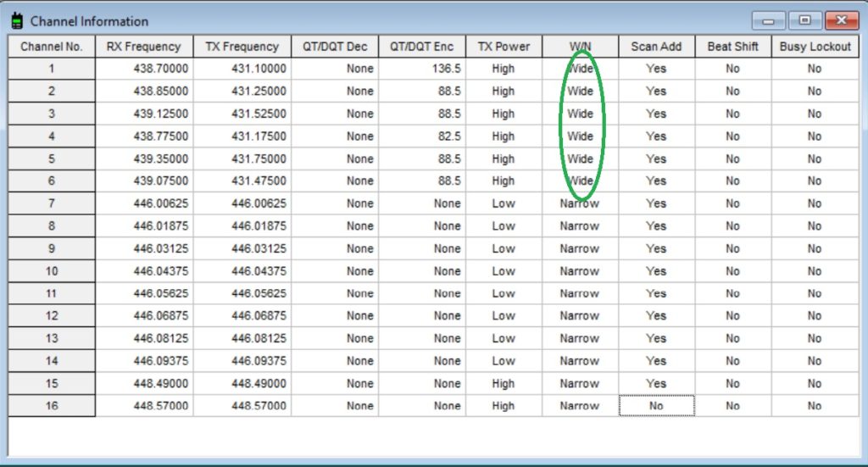Select channel row header 10
Image resolution: width=868 pixels, height=467 pixels.
click(52, 271)
